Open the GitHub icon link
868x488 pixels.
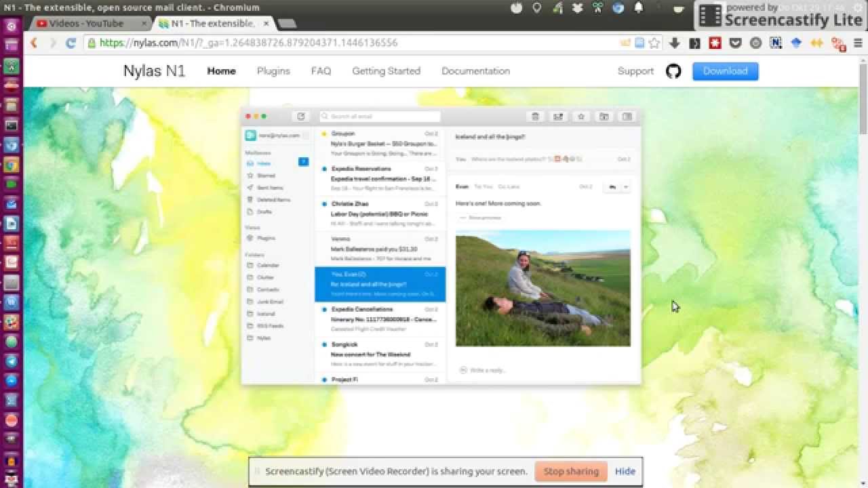[x=673, y=71]
